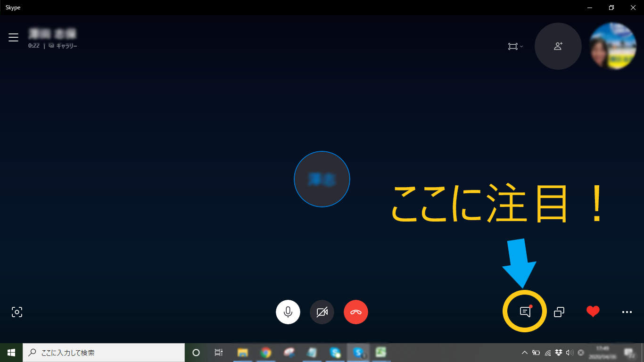Click the speaker volume tray icon

coord(570,353)
